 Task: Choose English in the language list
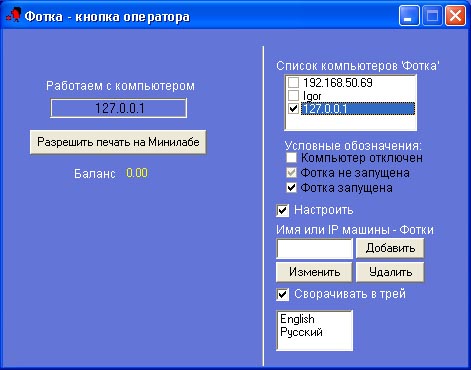point(297,319)
